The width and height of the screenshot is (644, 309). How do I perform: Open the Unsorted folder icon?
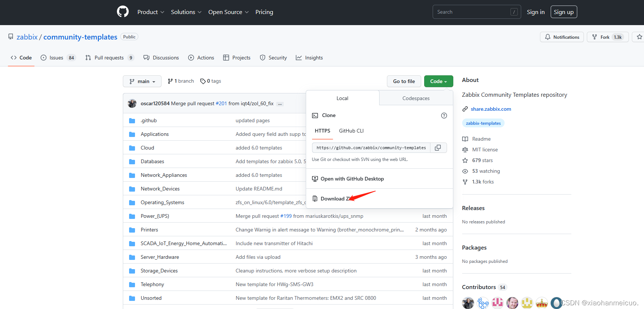coord(132,298)
